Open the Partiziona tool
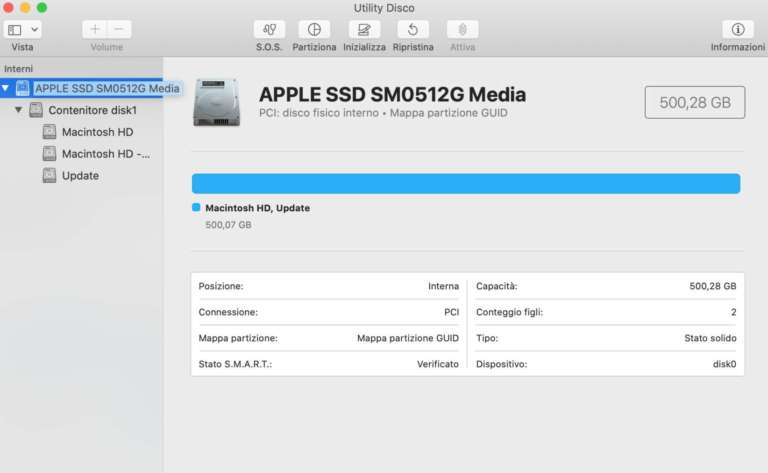 point(314,29)
